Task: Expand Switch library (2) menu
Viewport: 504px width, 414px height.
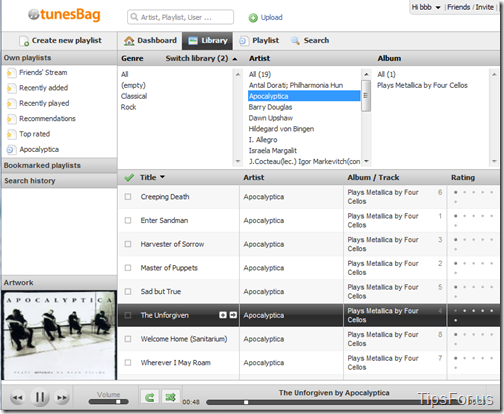Action: point(201,58)
